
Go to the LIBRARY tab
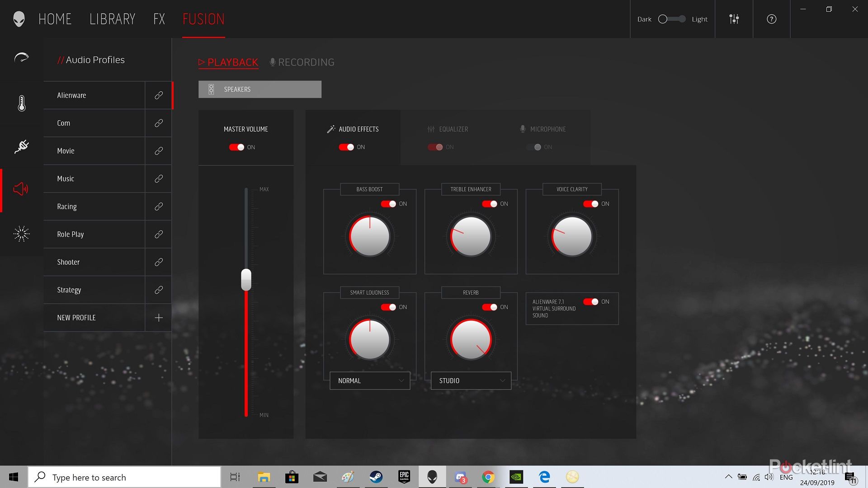click(113, 19)
